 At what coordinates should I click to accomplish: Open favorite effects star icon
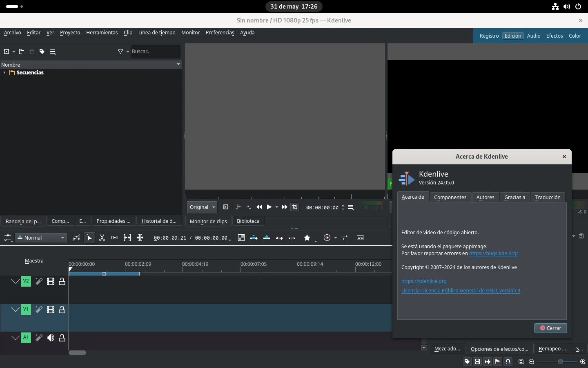[x=307, y=238]
